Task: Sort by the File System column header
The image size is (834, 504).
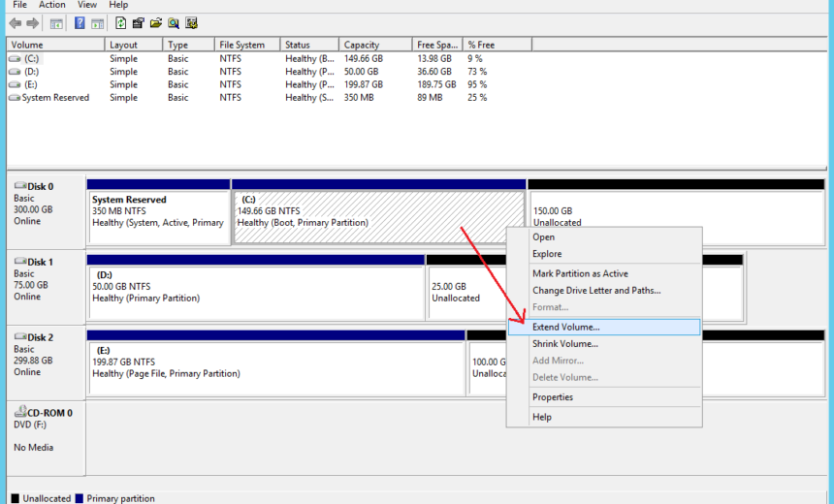Action: coord(241,45)
